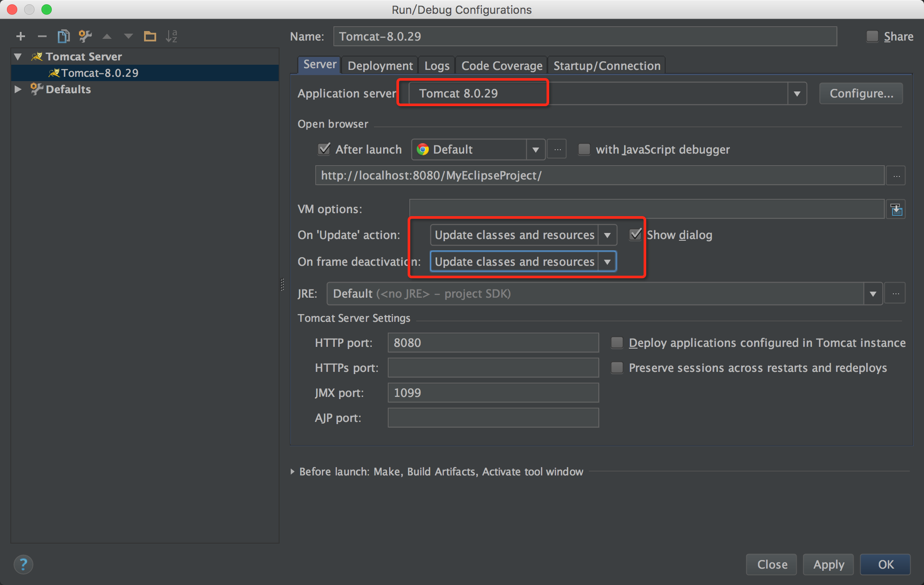Expand the VM options field editor
The height and width of the screenshot is (585, 924).
pos(896,210)
